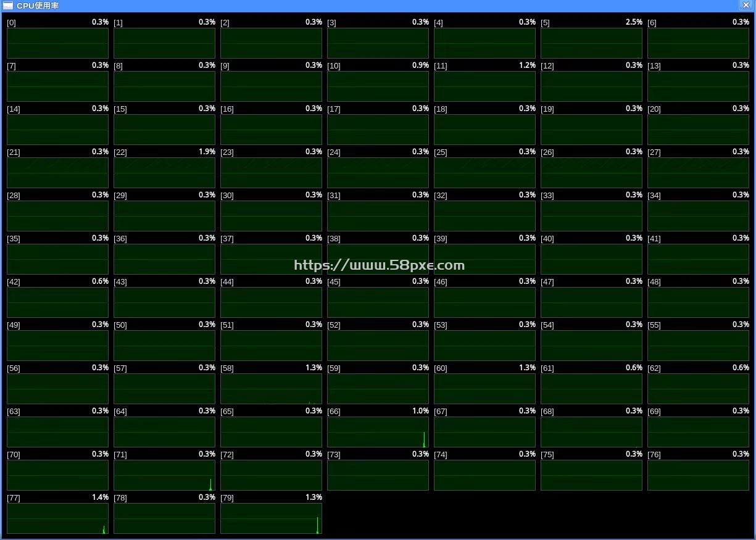Select the CPU [10] usage graph
Viewport: 756px width, 540px height.
click(378, 86)
